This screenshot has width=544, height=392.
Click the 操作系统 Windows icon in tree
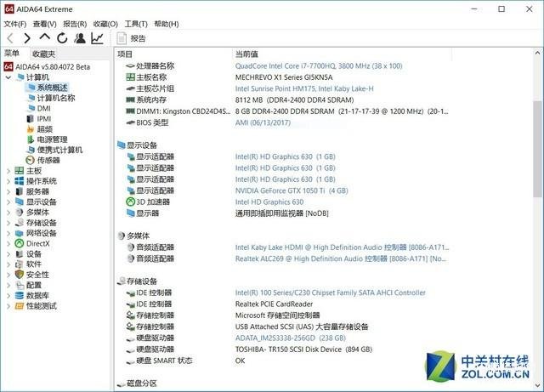[19, 181]
